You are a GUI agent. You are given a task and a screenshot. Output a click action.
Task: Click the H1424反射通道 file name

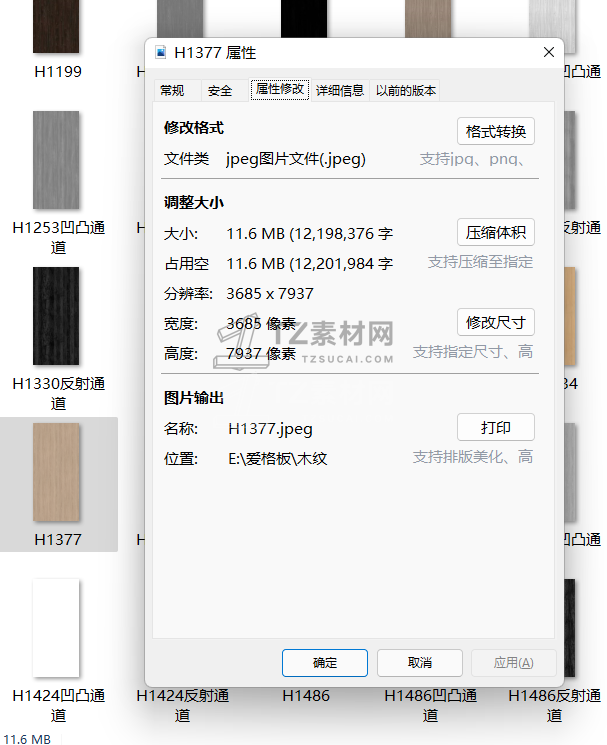click(x=182, y=706)
